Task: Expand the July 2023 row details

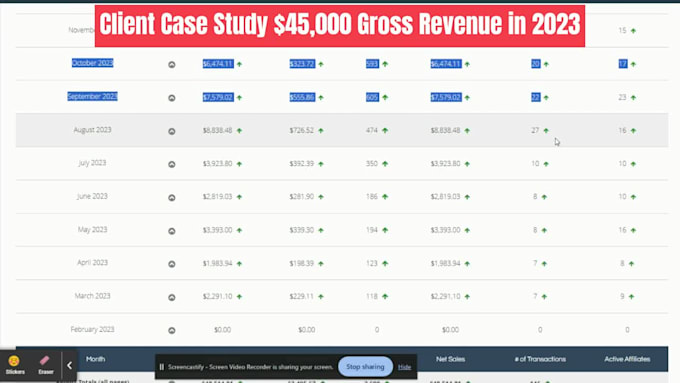Action: click(172, 164)
